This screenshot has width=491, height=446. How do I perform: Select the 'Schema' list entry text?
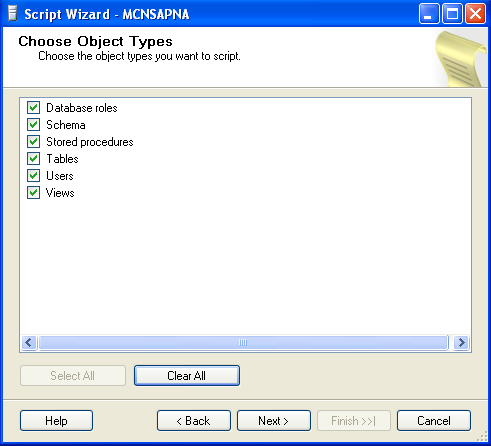coord(66,125)
